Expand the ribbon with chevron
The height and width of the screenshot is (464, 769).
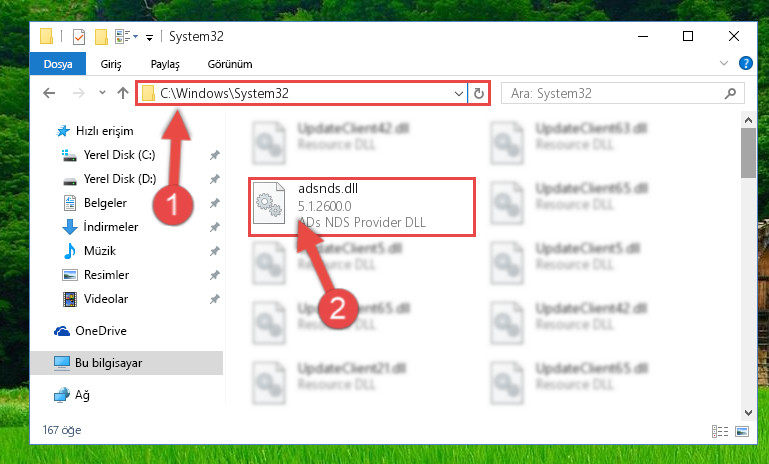pyautogui.click(x=723, y=63)
